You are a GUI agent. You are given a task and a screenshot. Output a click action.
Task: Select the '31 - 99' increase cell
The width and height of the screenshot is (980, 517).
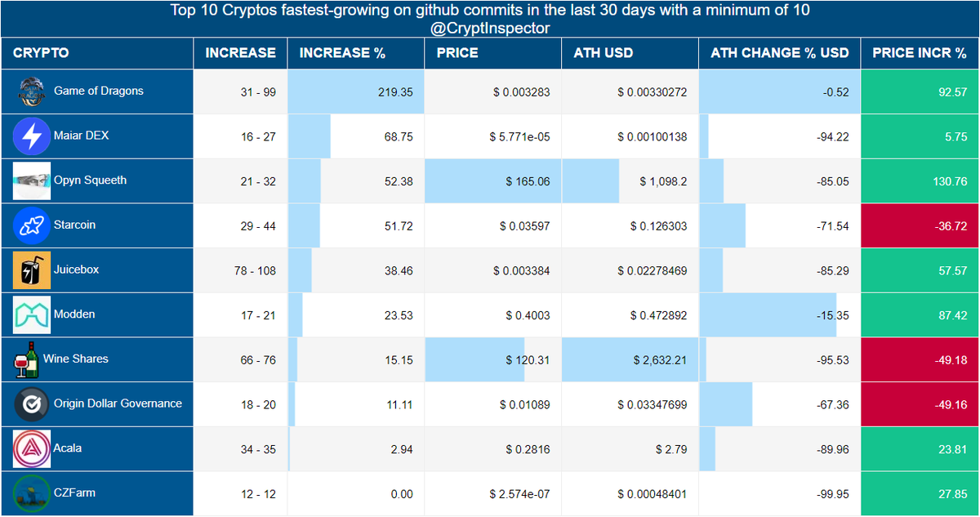240,91
